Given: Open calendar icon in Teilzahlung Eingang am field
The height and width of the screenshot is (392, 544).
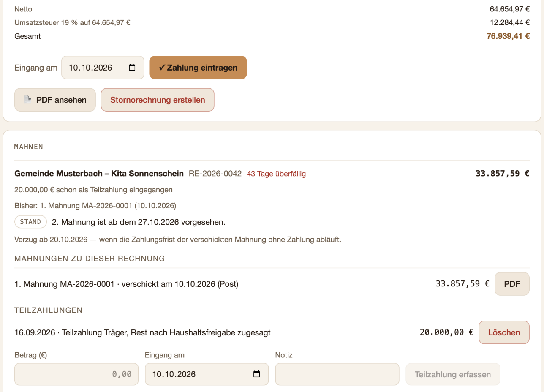Looking at the screenshot, I should pos(256,374).
